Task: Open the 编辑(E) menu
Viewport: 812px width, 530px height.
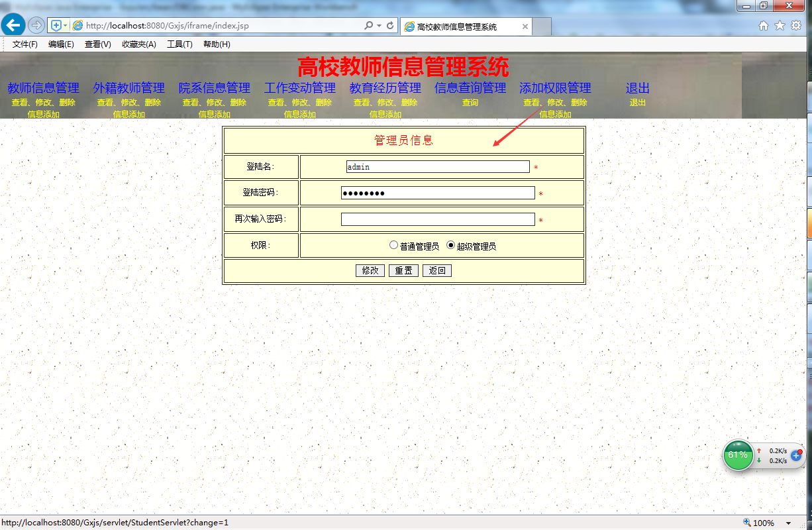Action: (61, 44)
